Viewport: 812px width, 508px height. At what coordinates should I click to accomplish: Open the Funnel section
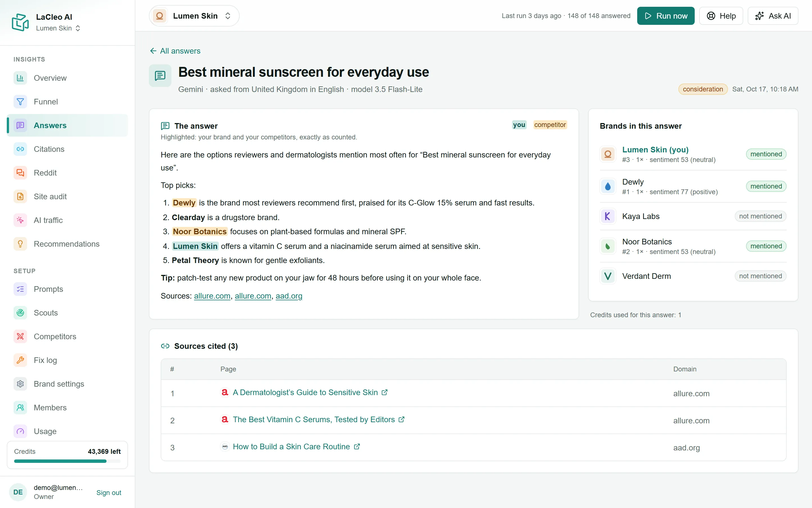tap(67, 102)
